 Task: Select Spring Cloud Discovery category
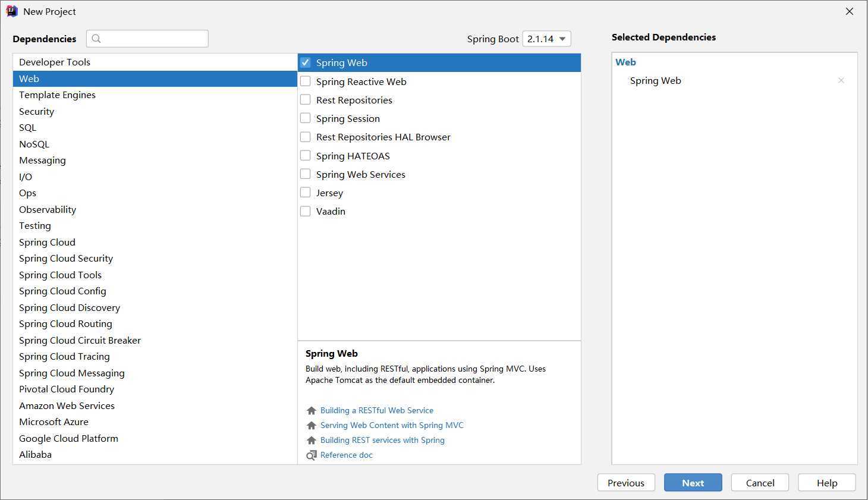pyautogui.click(x=155, y=307)
